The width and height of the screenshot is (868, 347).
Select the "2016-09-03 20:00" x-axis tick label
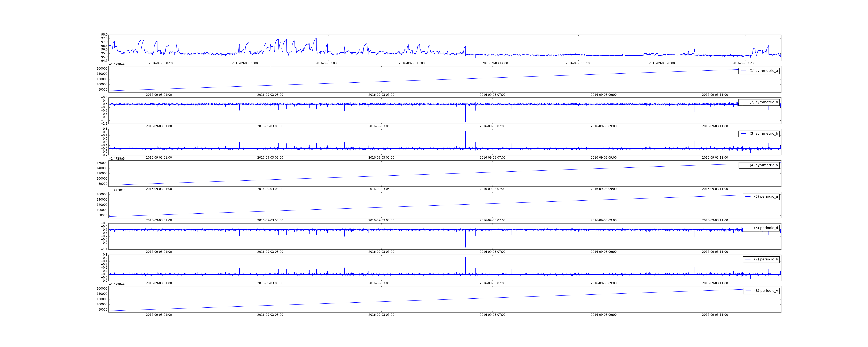click(x=662, y=63)
